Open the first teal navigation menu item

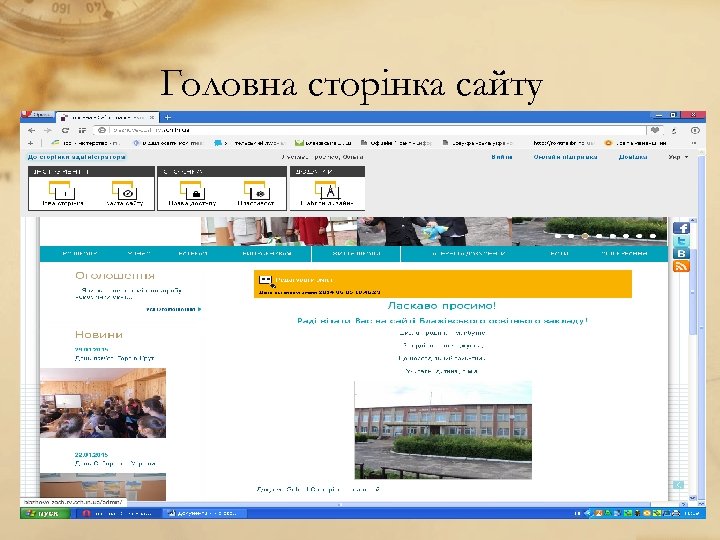(79, 253)
